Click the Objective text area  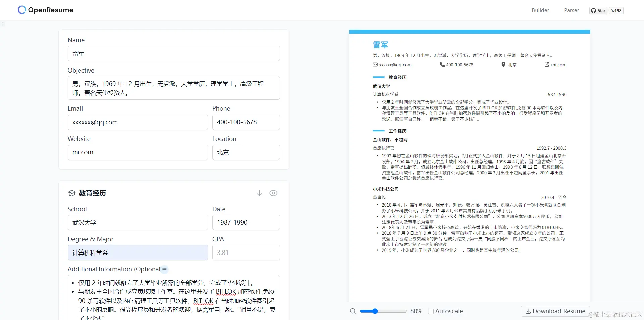pyautogui.click(x=174, y=88)
